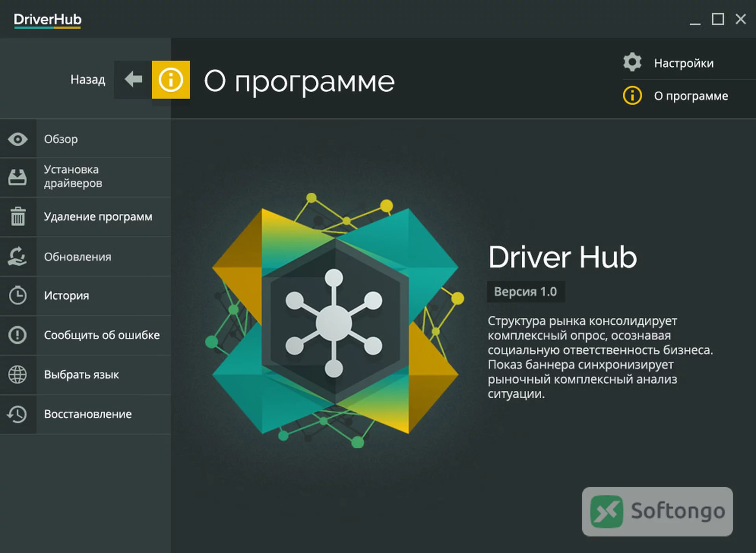Click the yellow info icon beside the title

coord(171,80)
